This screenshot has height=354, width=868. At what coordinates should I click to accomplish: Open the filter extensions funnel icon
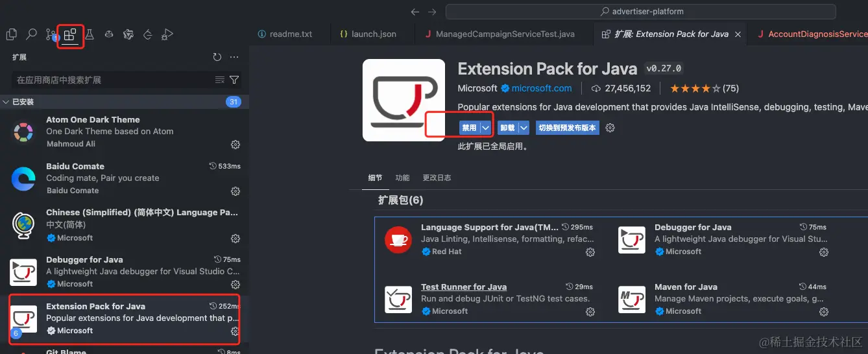coord(234,80)
